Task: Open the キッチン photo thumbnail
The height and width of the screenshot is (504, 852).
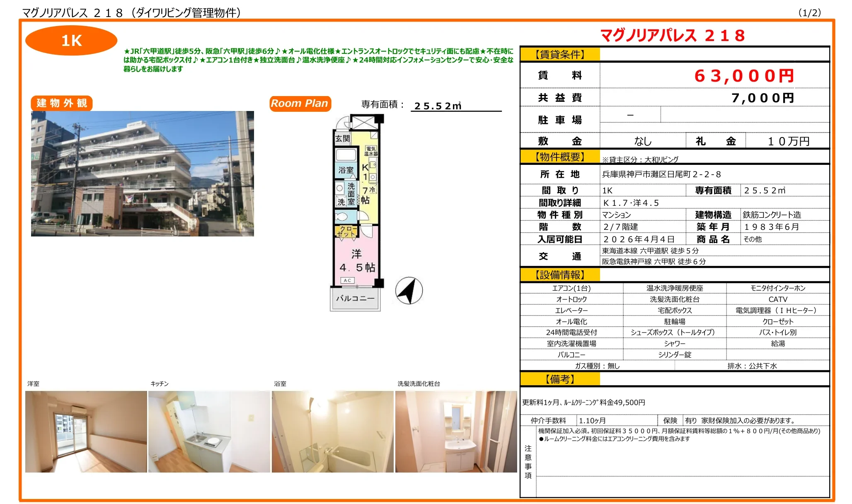Action: coord(209,431)
